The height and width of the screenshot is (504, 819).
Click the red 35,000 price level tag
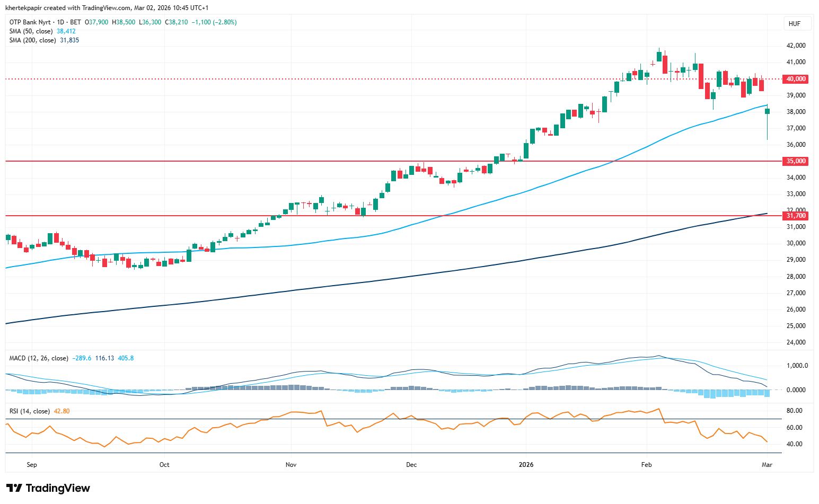796,161
